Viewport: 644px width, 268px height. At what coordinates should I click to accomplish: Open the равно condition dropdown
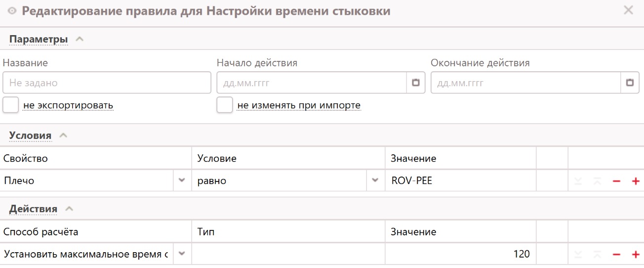tap(375, 180)
